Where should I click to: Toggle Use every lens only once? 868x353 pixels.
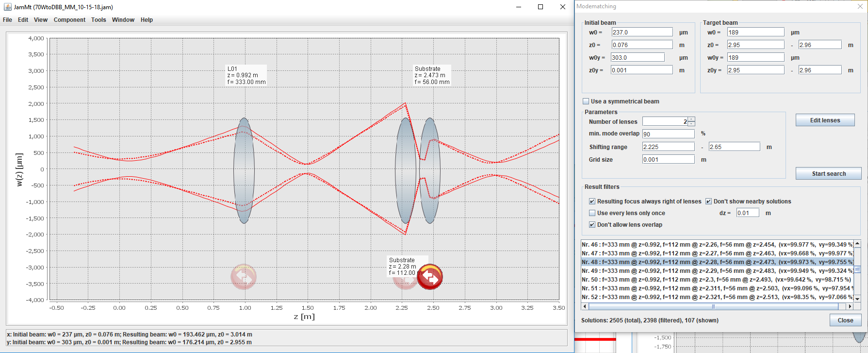pyautogui.click(x=592, y=213)
